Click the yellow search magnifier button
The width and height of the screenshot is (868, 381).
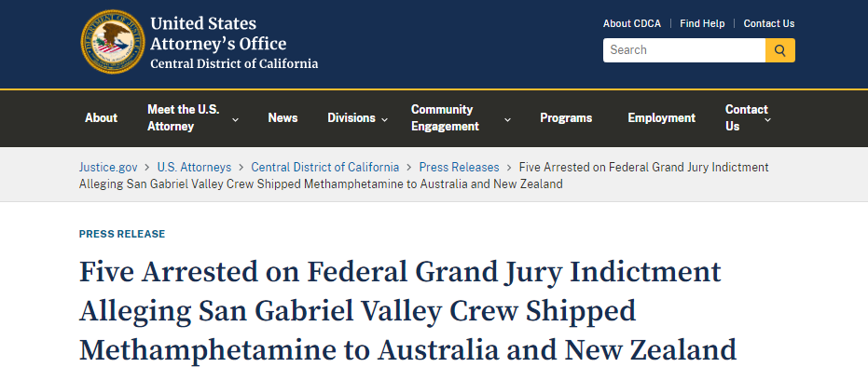780,50
